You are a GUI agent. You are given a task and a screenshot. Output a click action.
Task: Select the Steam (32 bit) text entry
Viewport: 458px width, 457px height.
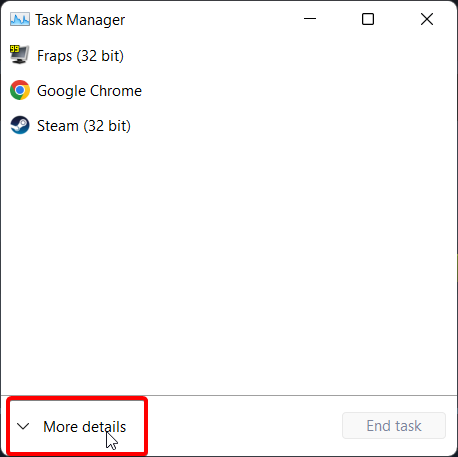(x=84, y=126)
